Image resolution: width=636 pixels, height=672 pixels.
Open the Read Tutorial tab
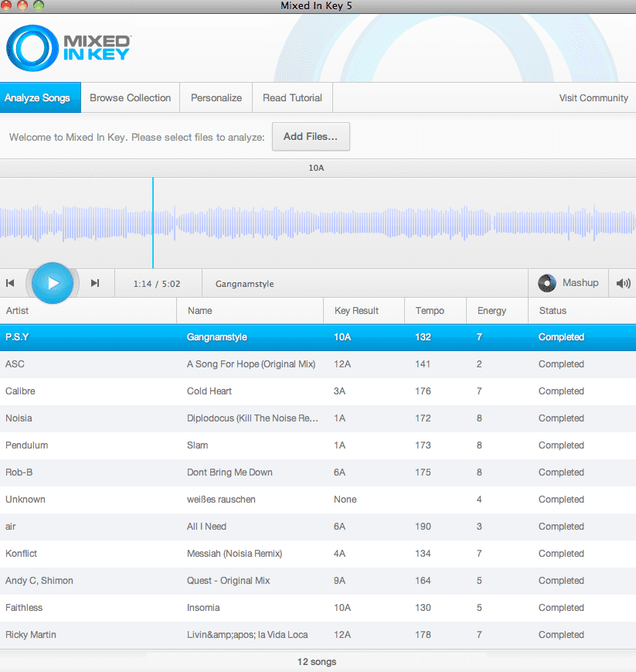coord(292,98)
